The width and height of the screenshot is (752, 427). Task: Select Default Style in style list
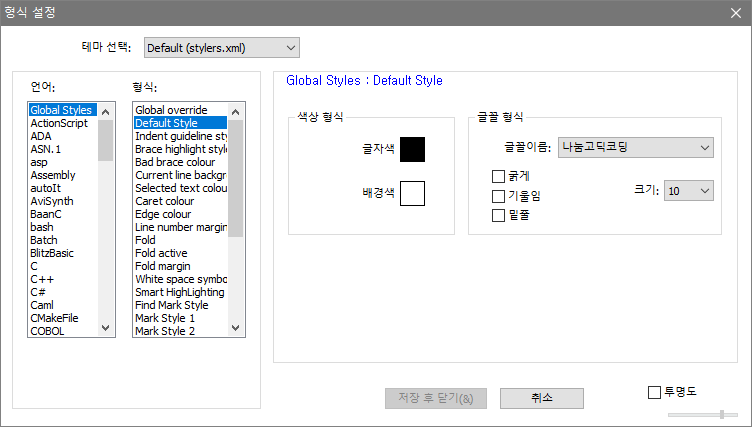point(180,123)
